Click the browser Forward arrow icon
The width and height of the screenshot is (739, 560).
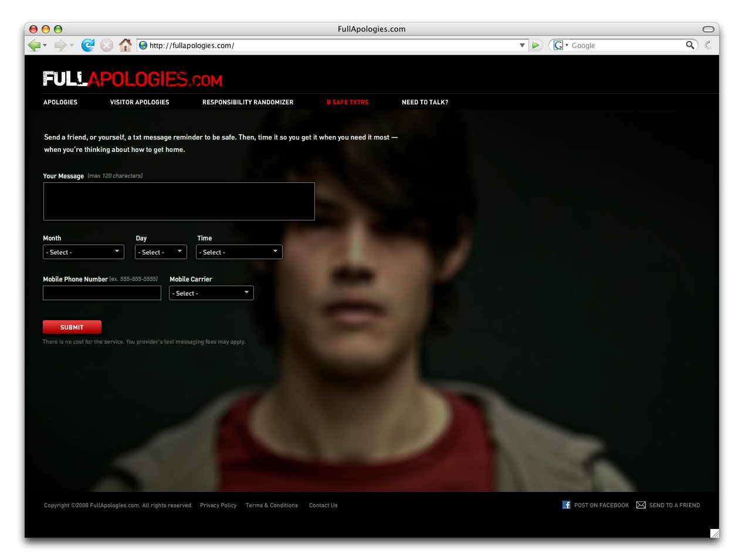pyautogui.click(x=60, y=45)
